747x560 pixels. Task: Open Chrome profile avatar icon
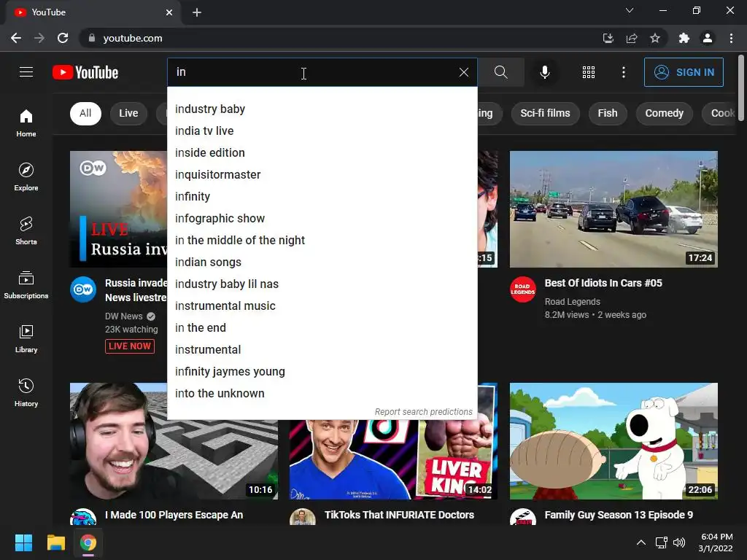click(708, 38)
